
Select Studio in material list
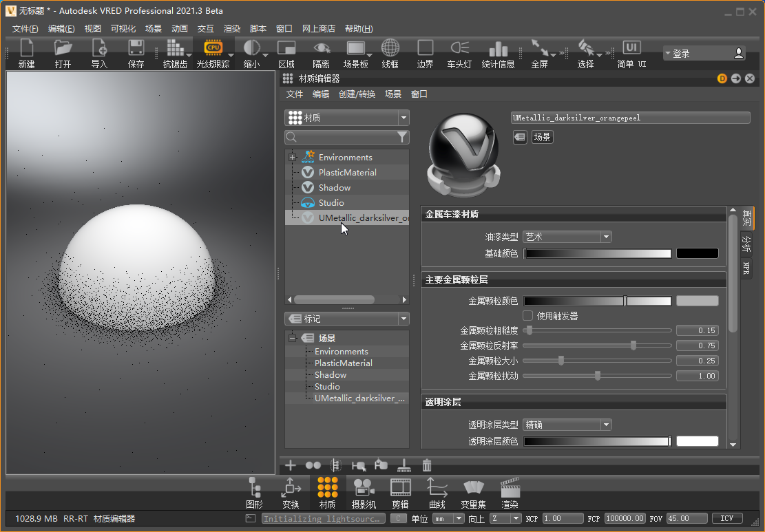(331, 202)
